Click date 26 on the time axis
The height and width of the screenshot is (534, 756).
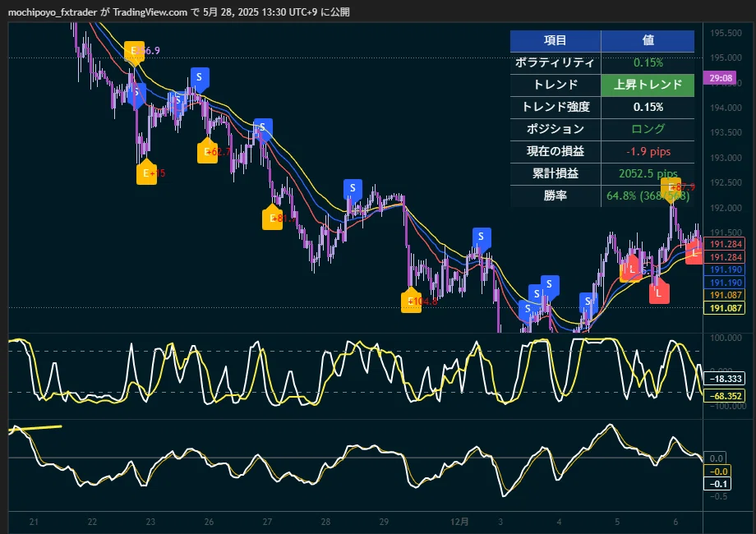tap(209, 522)
